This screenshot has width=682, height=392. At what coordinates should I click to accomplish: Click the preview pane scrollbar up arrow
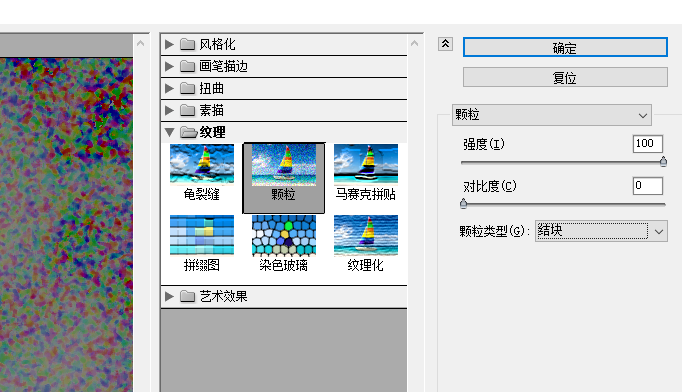(x=140, y=43)
